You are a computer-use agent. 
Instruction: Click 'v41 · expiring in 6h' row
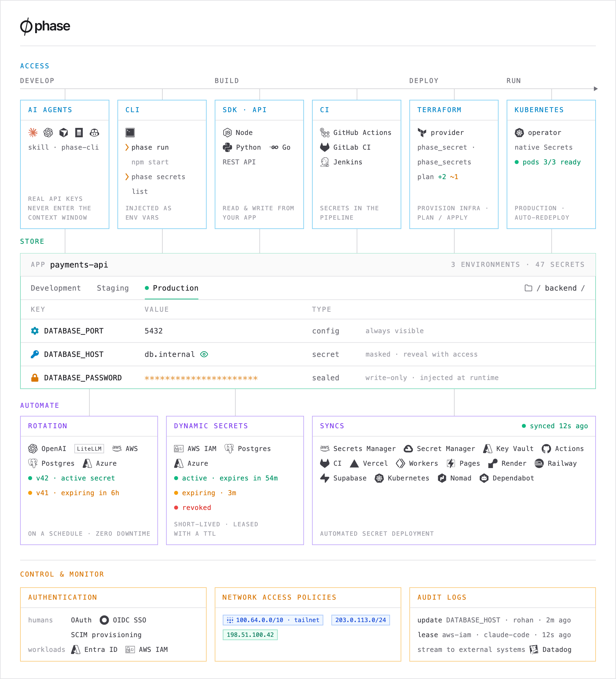point(74,493)
